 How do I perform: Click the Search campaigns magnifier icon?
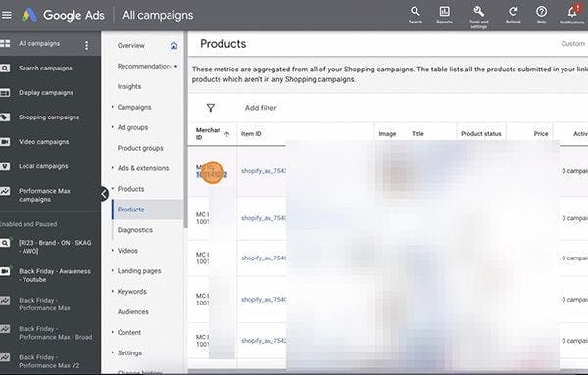[5, 69]
